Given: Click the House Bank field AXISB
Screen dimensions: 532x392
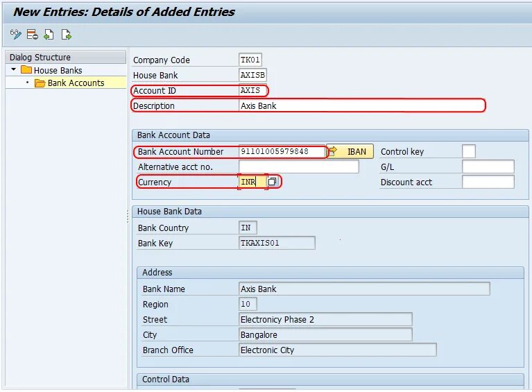Looking at the screenshot, I should coord(252,75).
